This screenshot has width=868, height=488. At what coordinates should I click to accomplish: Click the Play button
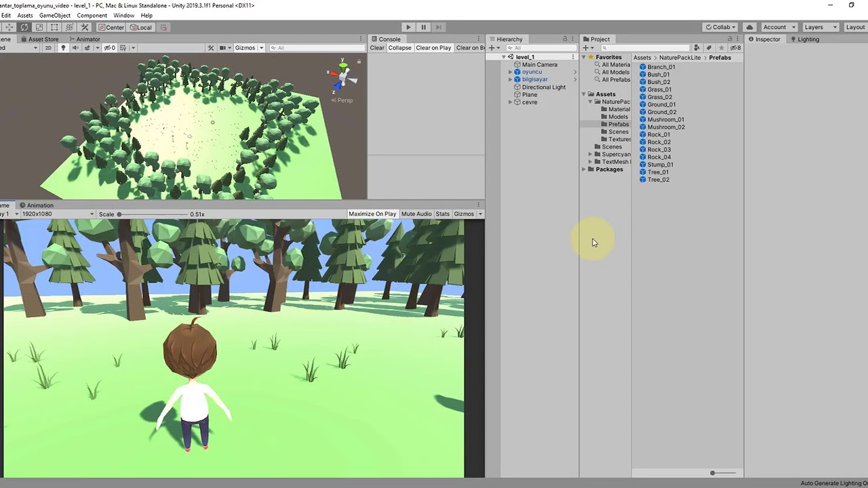tap(408, 27)
